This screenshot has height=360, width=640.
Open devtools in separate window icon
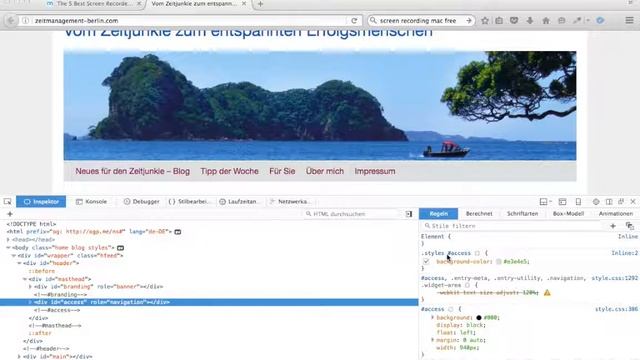[x=621, y=202]
